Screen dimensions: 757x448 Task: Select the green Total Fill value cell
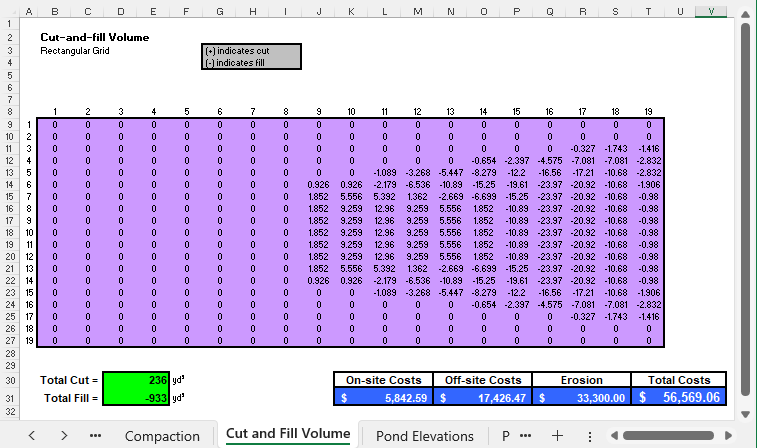point(136,397)
